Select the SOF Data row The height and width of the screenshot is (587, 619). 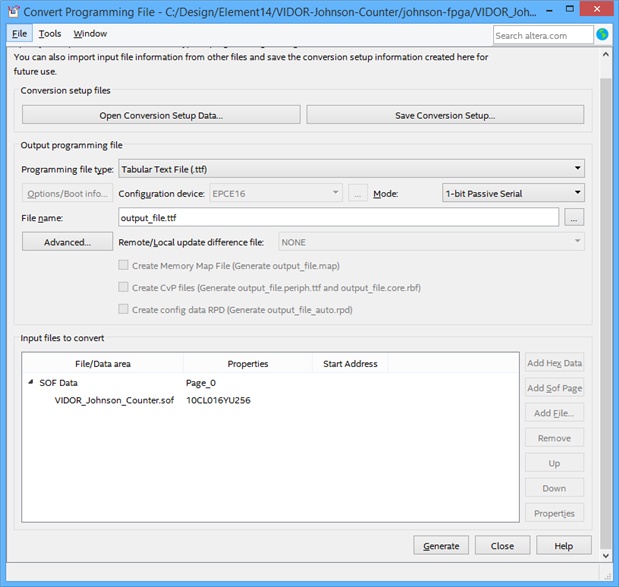(x=270, y=383)
